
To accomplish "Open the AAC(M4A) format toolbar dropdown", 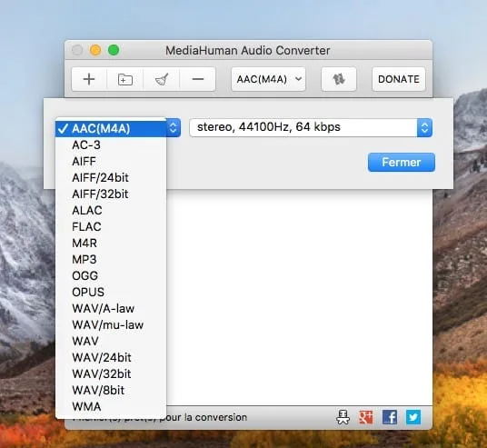I will coord(268,79).
